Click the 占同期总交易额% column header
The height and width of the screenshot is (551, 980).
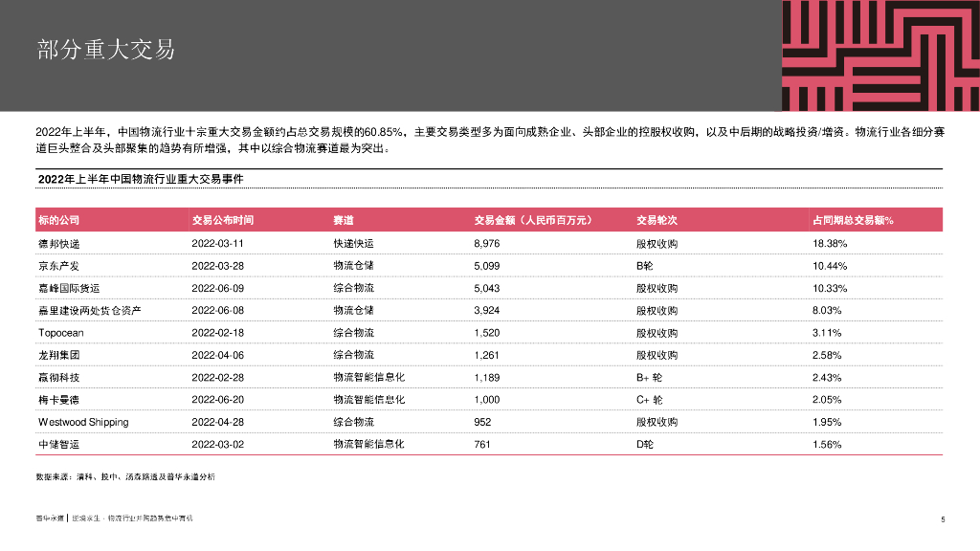tap(852, 220)
